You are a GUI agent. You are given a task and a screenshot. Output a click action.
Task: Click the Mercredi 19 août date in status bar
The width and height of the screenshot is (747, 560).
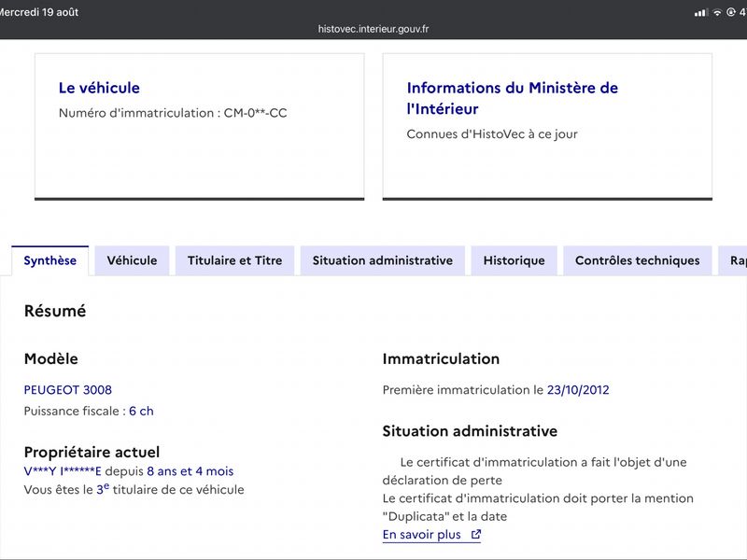(x=39, y=12)
